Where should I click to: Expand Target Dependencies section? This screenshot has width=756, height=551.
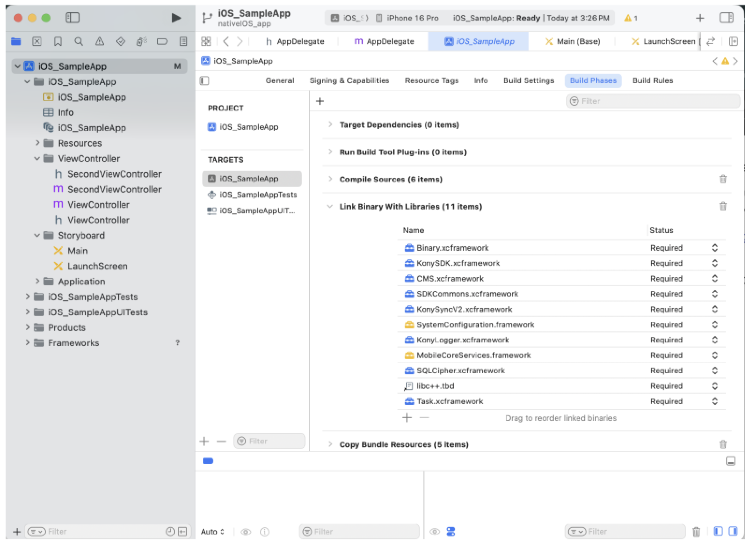coord(330,124)
